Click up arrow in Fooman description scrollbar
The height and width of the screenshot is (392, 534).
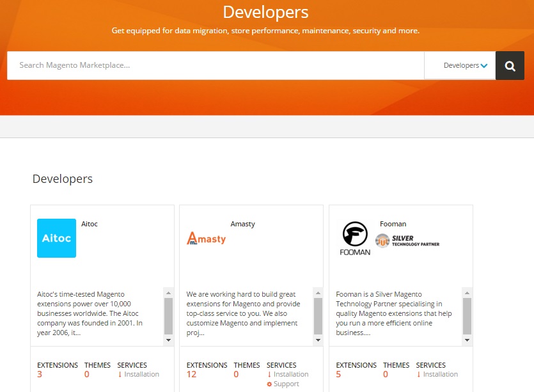click(x=467, y=293)
